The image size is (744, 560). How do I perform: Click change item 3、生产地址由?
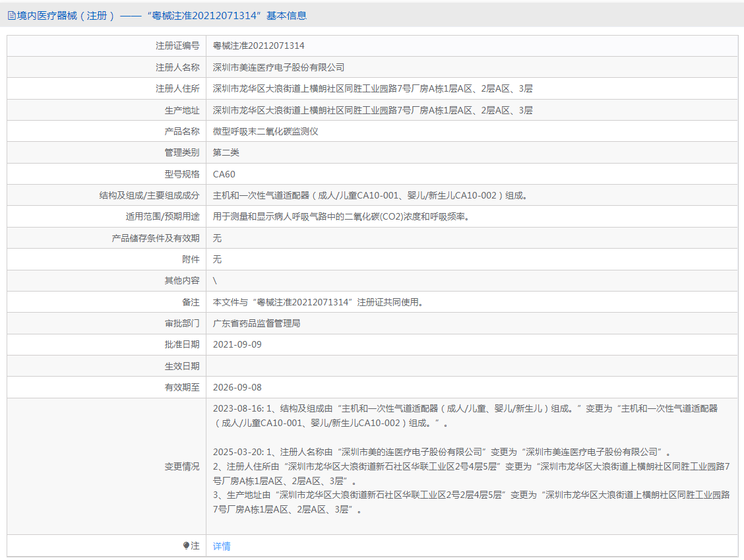point(471,502)
